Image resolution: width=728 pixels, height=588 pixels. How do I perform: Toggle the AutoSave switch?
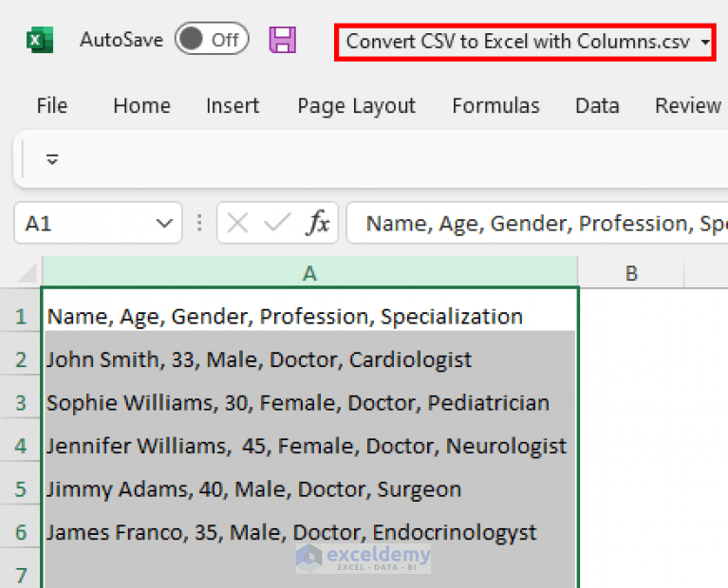[x=212, y=39]
